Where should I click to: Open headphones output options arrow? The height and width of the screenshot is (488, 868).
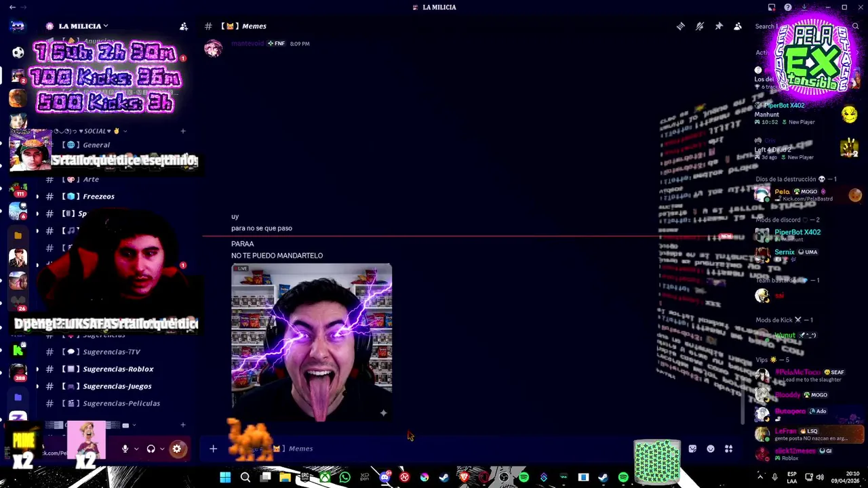(162, 449)
